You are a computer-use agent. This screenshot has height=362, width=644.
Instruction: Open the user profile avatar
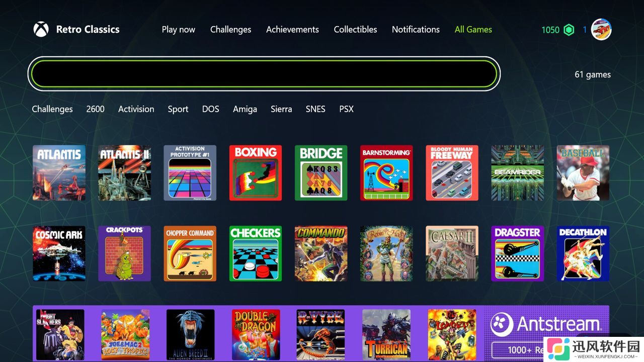click(601, 30)
